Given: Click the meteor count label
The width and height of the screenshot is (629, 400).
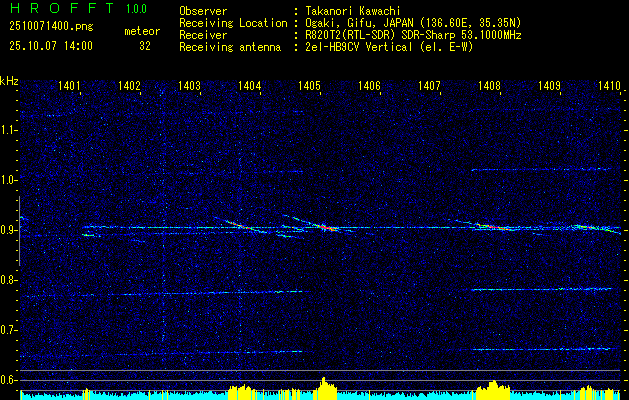Looking at the screenshot, I should pos(142,31).
